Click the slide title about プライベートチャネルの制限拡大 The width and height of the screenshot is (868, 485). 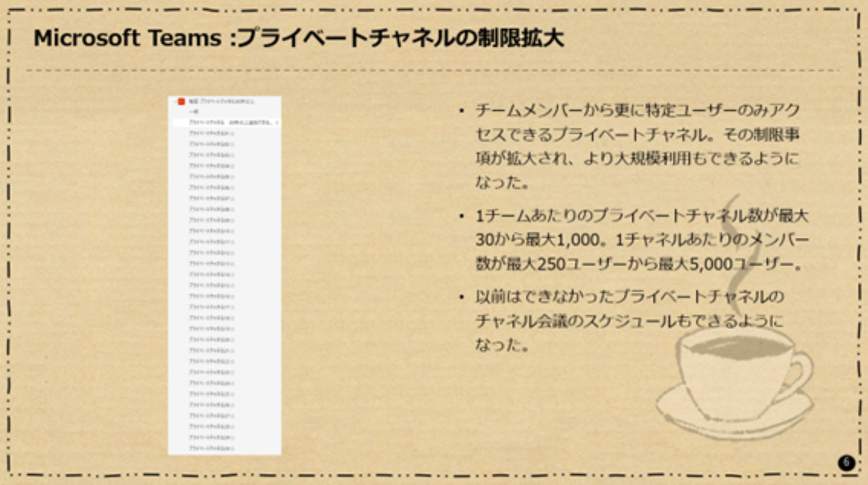pos(299,38)
